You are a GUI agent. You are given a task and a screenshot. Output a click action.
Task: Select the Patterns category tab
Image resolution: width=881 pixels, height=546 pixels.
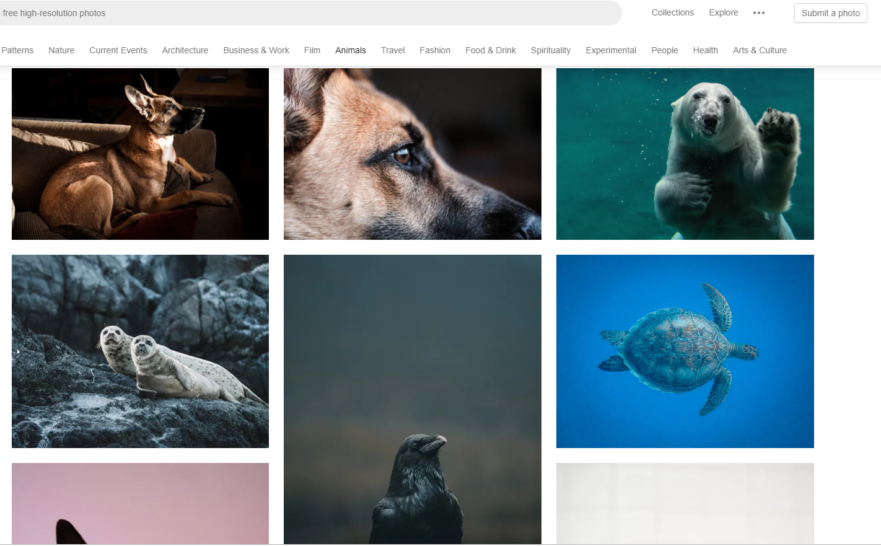[17, 50]
